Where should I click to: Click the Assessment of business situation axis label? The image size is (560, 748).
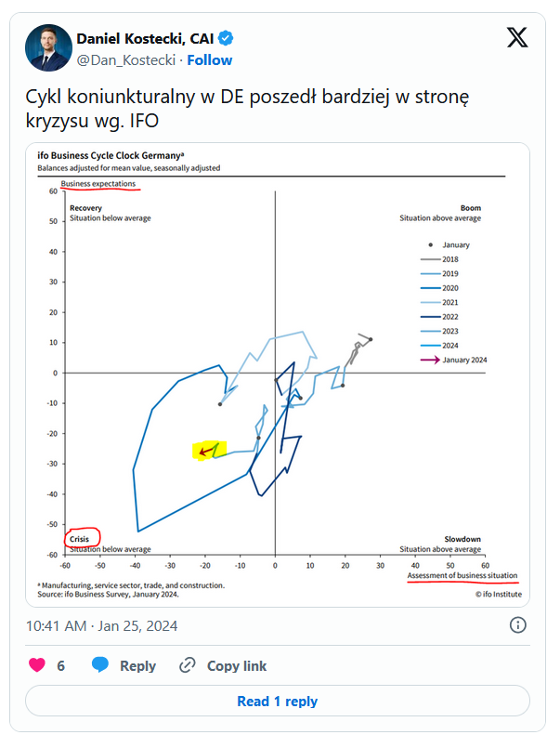[x=462, y=577]
